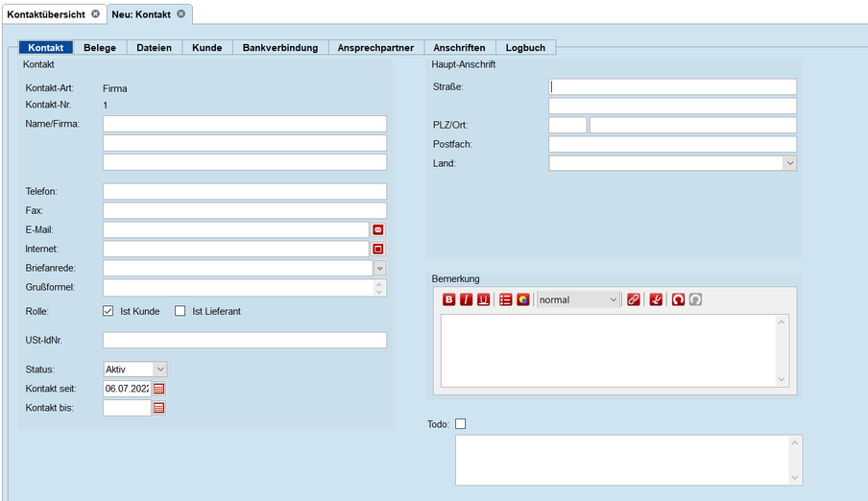The height and width of the screenshot is (501, 868).
Task: Go to the Ansprechpartner tab
Action: [375, 48]
